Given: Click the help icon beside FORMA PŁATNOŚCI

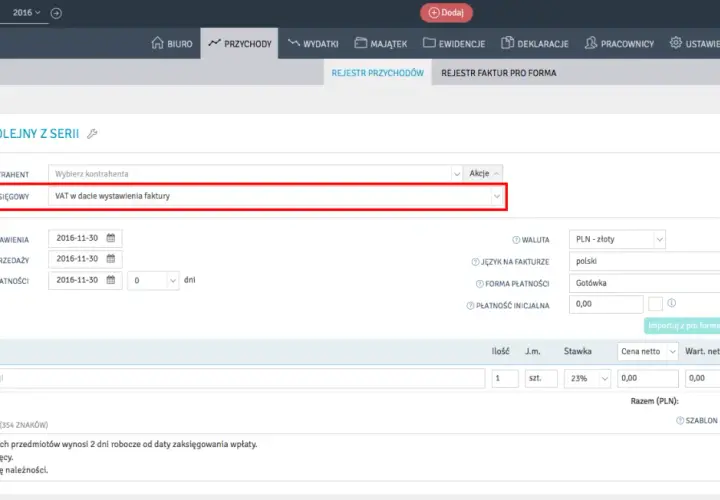Looking at the screenshot, I should pos(479,284).
